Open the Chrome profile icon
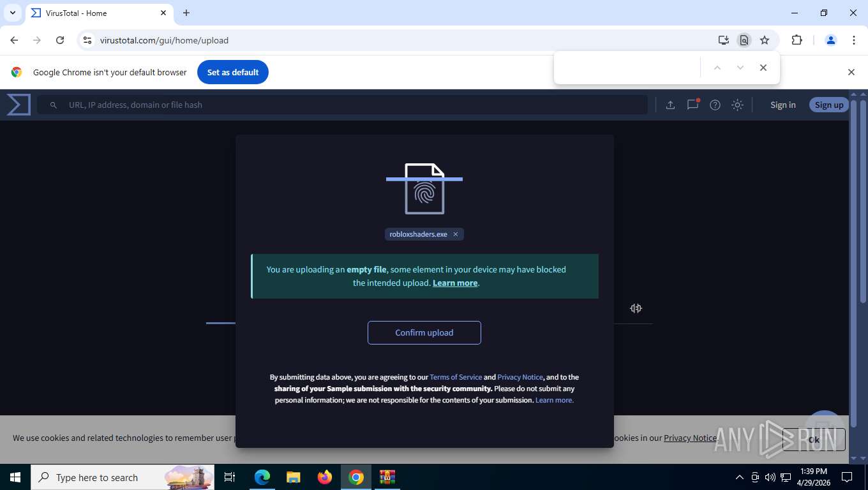The height and width of the screenshot is (490, 868). [x=831, y=40]
